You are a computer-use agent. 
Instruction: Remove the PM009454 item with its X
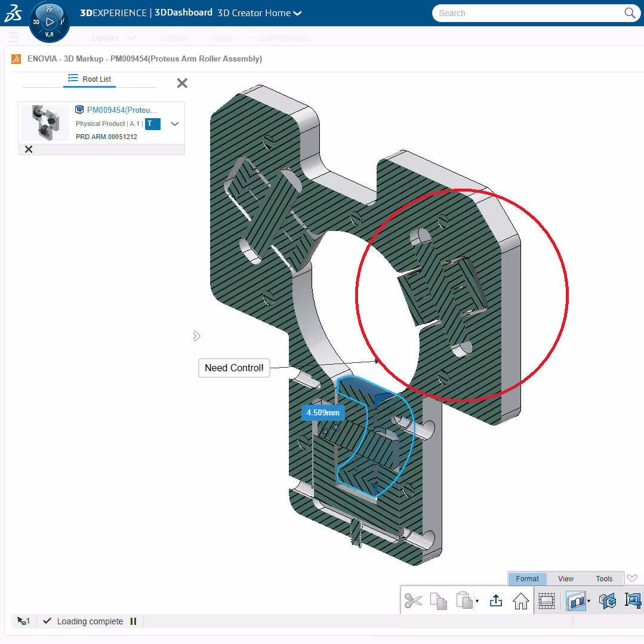tap(28, 149)
